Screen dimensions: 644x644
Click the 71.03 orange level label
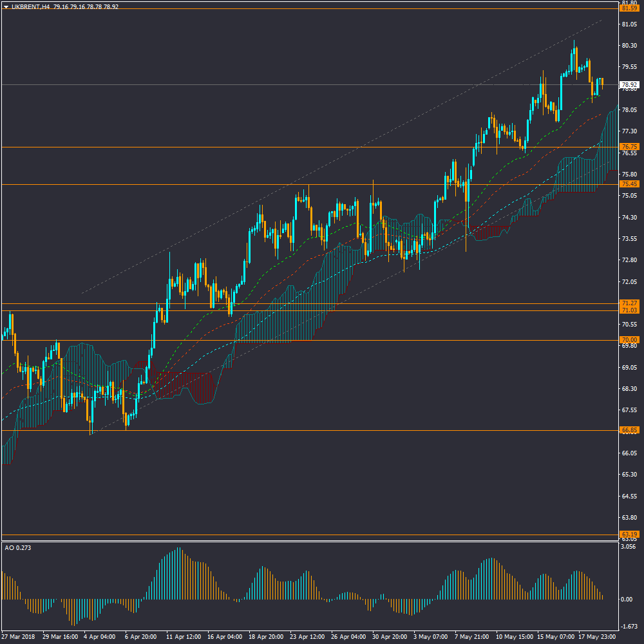[629, 310]
